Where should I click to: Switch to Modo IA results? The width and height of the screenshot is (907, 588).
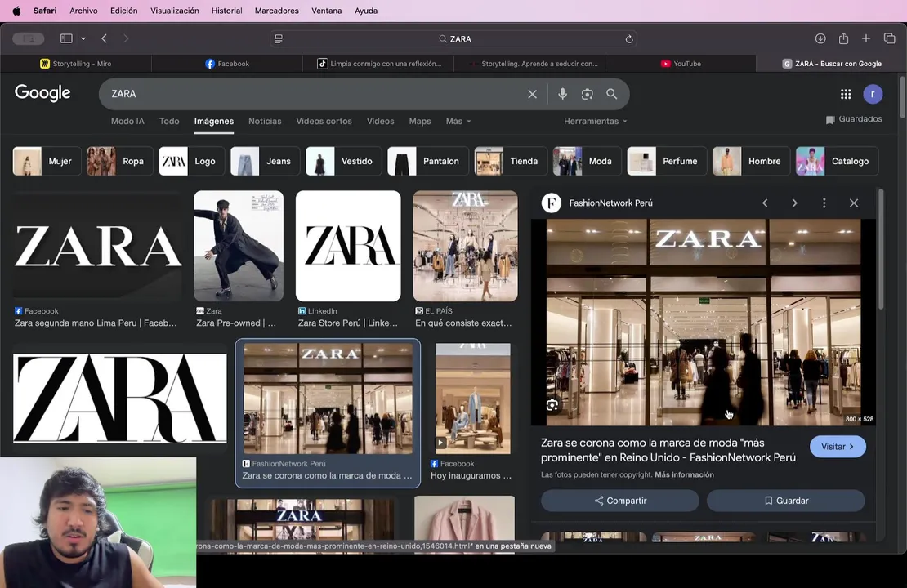pos(127,121)
